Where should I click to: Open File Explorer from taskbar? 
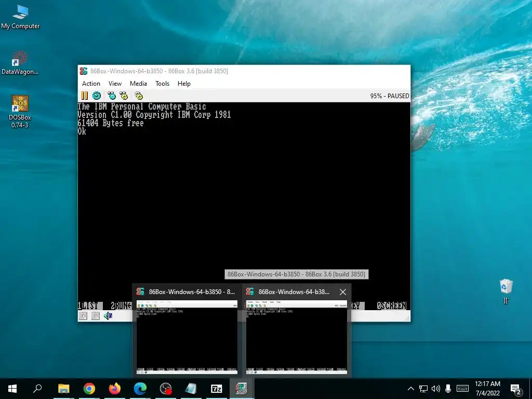point(63,389)
